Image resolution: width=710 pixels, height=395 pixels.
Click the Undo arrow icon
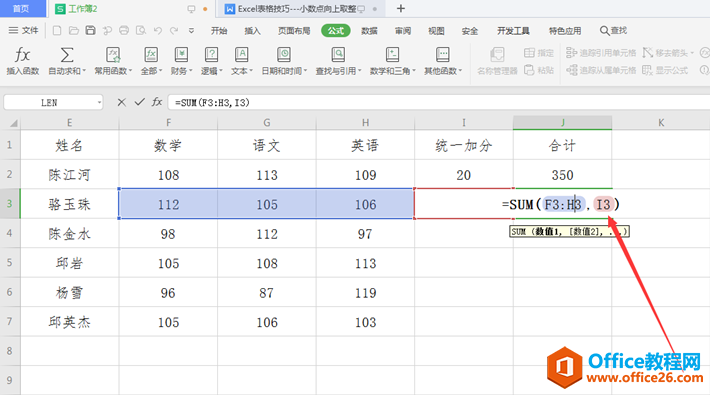click(158, 30)
